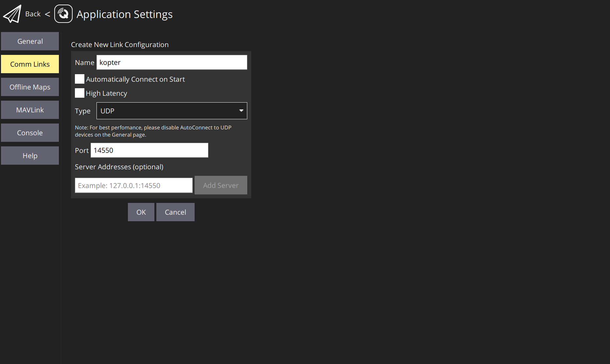Click the Server Addresses example input field
The image size is (610, 364).
pyautogui.click(x=133, y=185)
